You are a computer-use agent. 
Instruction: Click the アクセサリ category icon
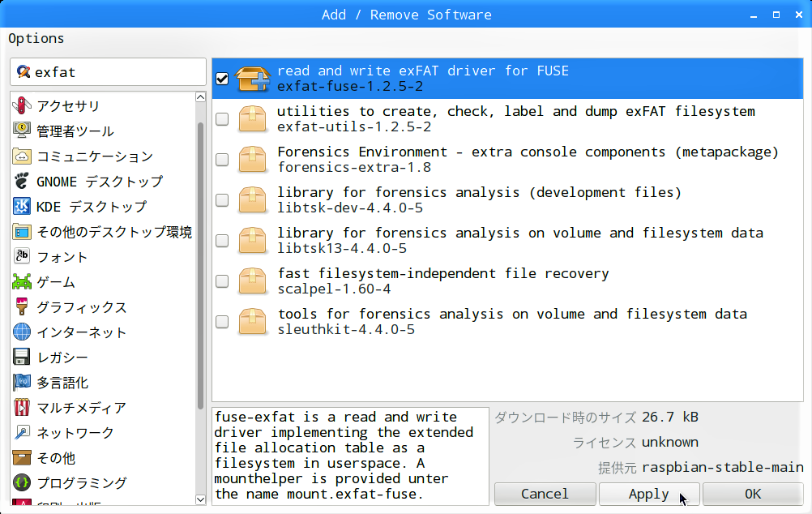22,105
